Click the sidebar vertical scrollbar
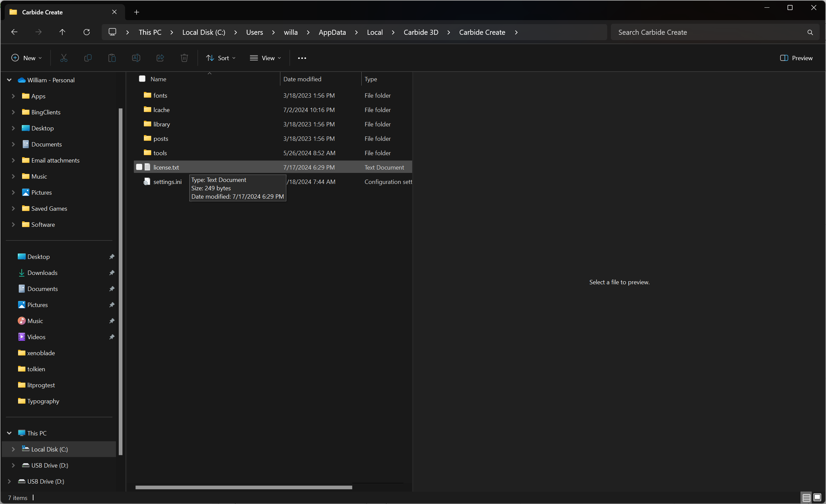Image resolution: width=826 pixels, height=504 pixels. [x=120, y=282]
